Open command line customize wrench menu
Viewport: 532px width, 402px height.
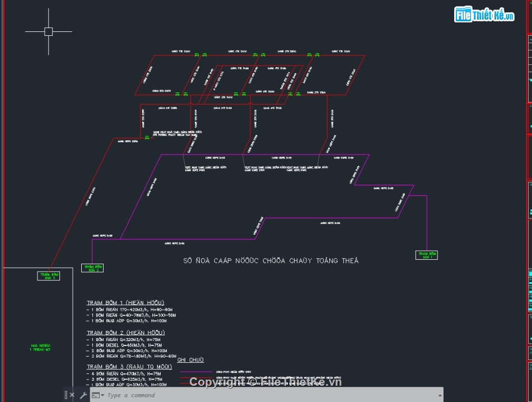83,395
